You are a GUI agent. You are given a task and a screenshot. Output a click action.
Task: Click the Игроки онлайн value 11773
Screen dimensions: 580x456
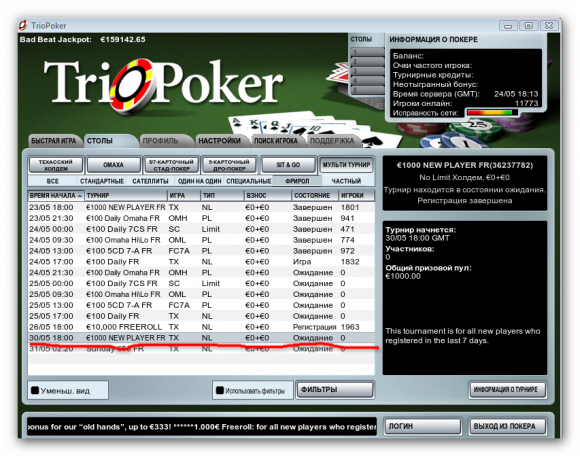pyautogui.click(x=526, y=103)
